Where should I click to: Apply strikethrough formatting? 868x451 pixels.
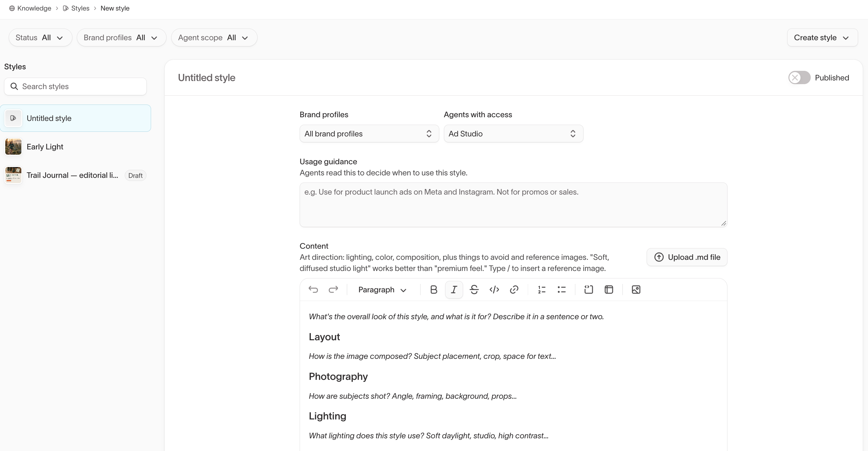click(x=474, y=290)
